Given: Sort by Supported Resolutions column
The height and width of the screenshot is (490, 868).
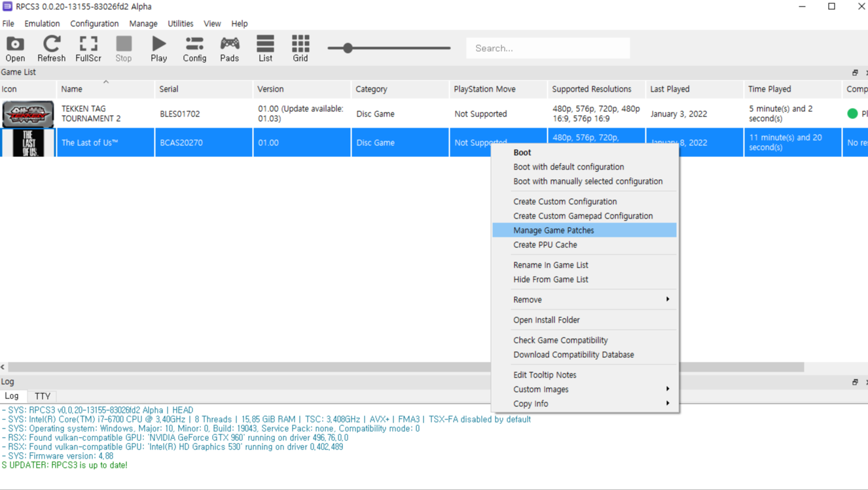Looking at the screenshot, I should (596, 89).
